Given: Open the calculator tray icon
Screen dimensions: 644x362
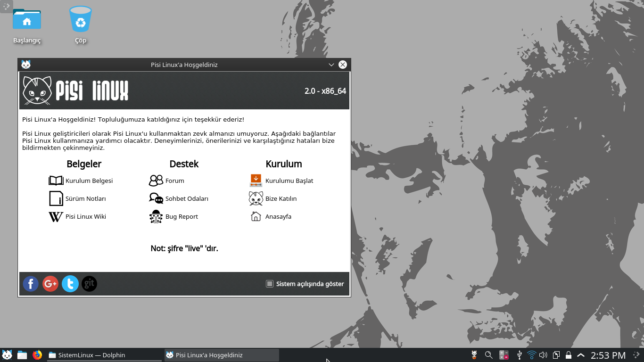Looking at the screenshot, I should coord(504,355).
